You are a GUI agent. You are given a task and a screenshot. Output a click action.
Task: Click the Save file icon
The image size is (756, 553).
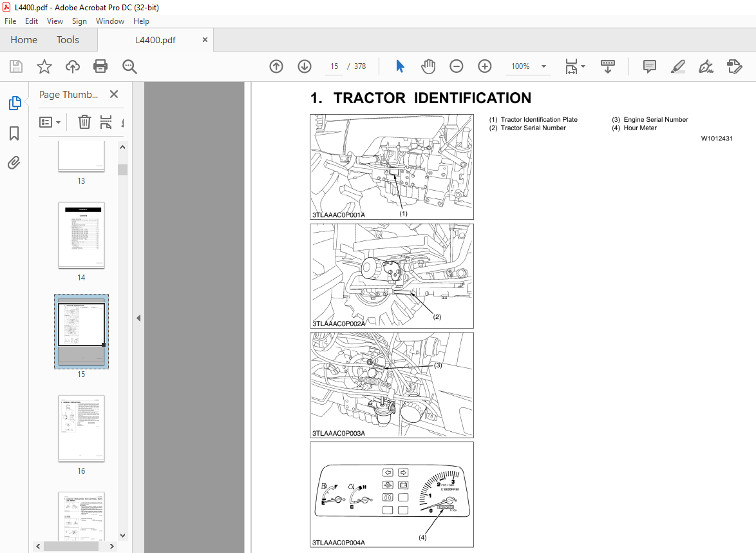(16, 66)
